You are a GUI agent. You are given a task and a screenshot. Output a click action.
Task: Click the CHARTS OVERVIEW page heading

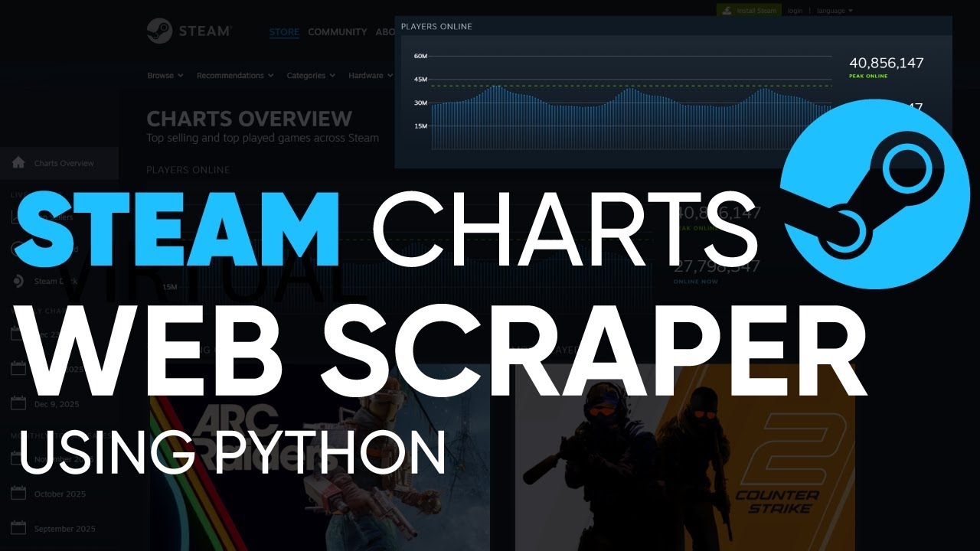(x=250, y=119)
